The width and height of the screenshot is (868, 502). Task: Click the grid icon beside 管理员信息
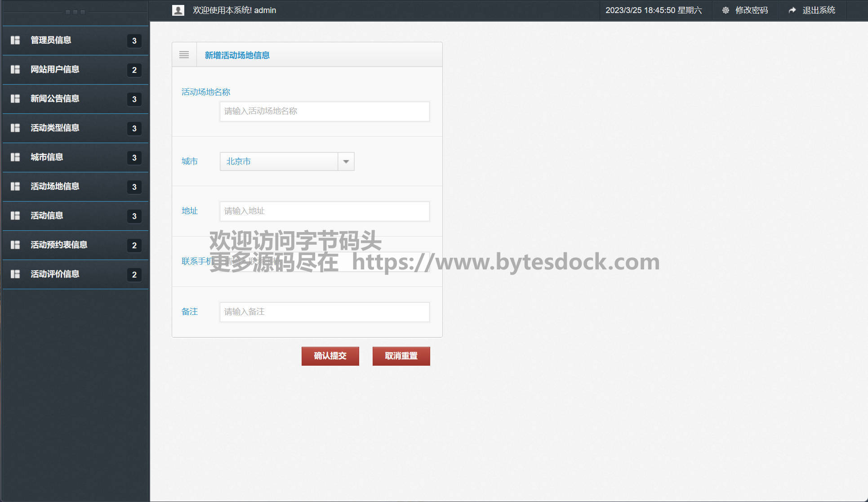(x=15, y=40)
